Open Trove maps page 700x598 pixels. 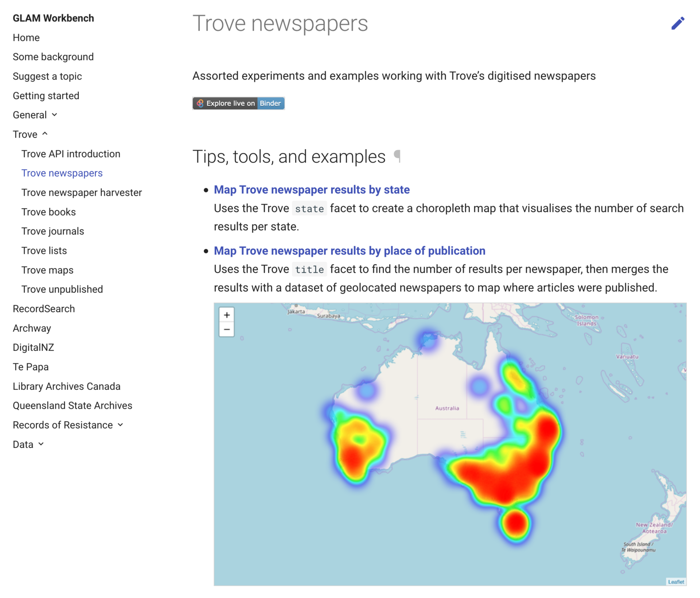click(x=47, y=270)
